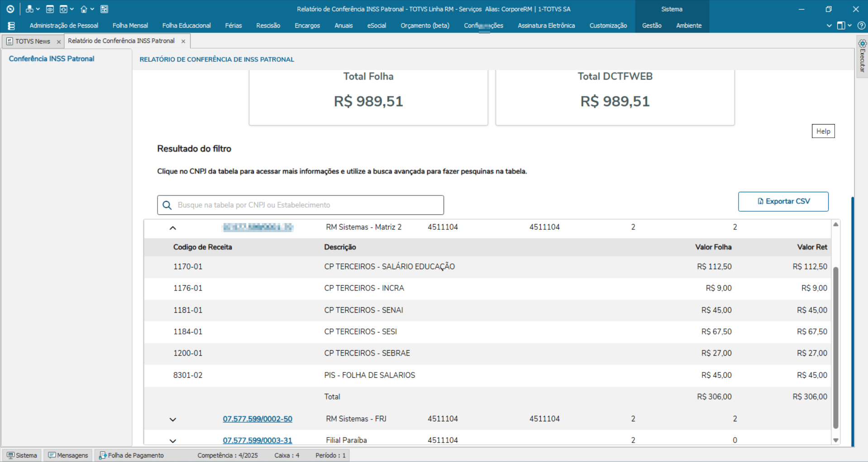Open the eSocial menu

[377, 25]
